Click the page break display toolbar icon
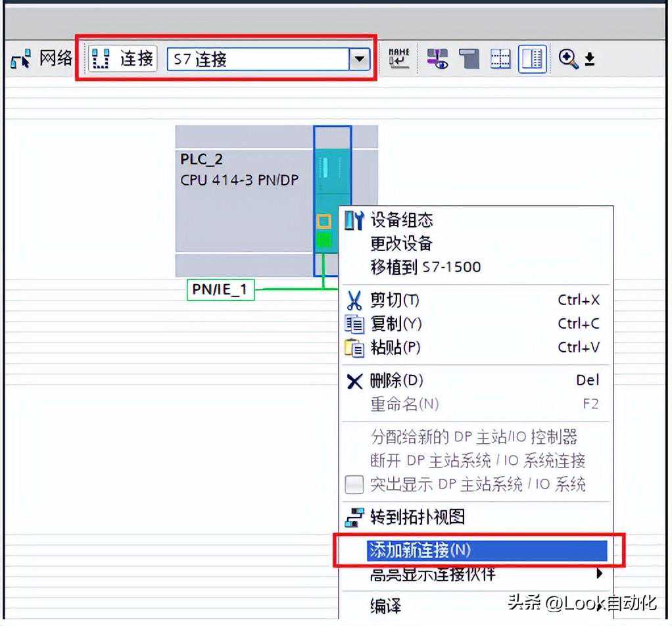The height and width of the screenshot is (626, 672). tap(469, 60)
